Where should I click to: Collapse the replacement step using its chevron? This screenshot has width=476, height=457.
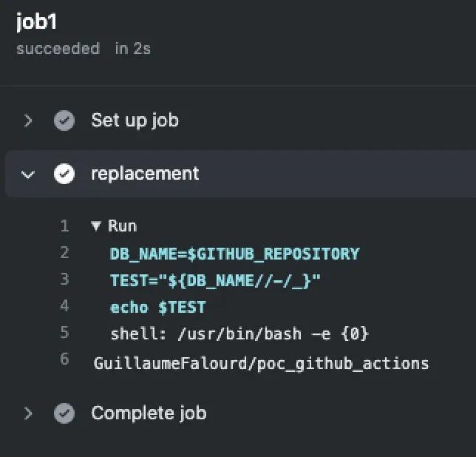pos(28,175)
